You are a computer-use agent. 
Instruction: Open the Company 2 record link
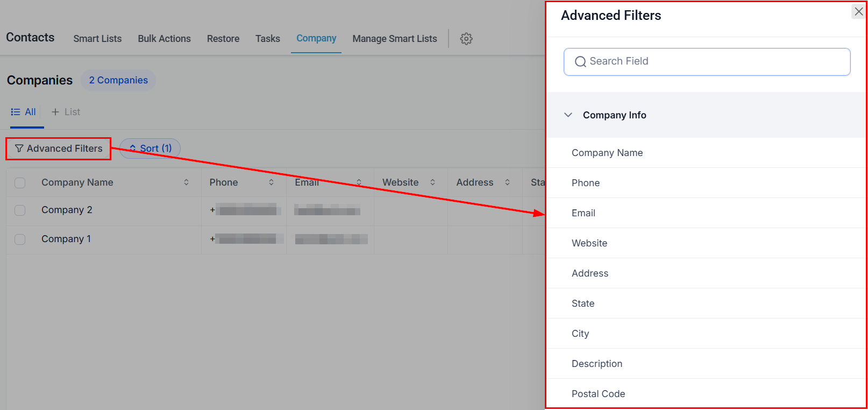(67, 210)
